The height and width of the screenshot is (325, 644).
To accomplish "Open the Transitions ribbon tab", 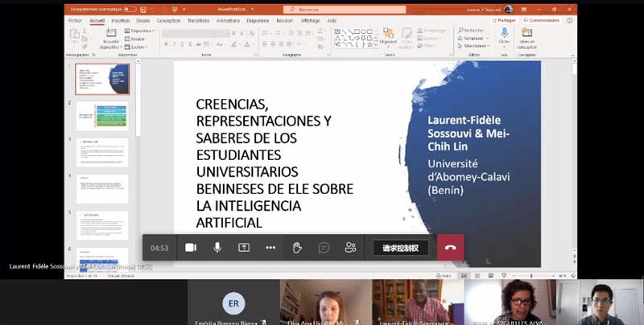I will pyautogui.click(x=198, y=21).
